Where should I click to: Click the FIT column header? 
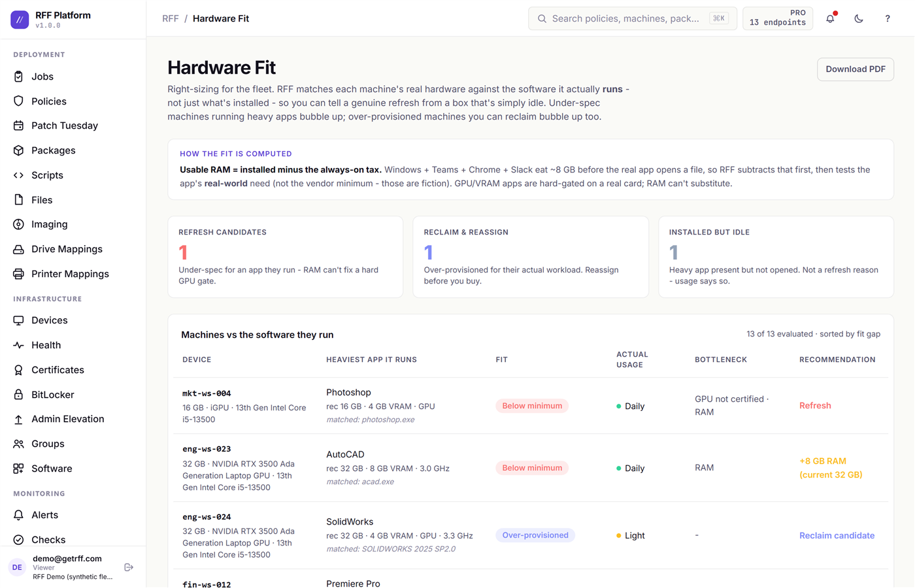[x=502, y=360]
